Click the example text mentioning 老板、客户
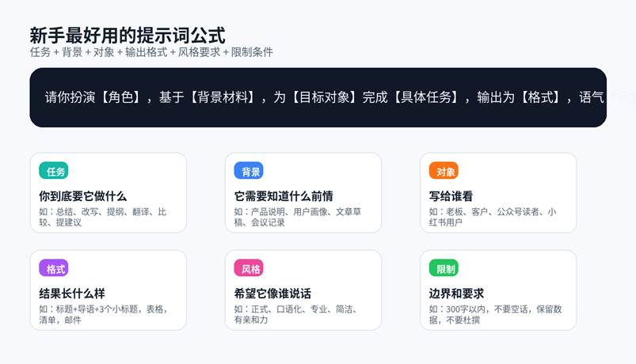 pos(492,217)
